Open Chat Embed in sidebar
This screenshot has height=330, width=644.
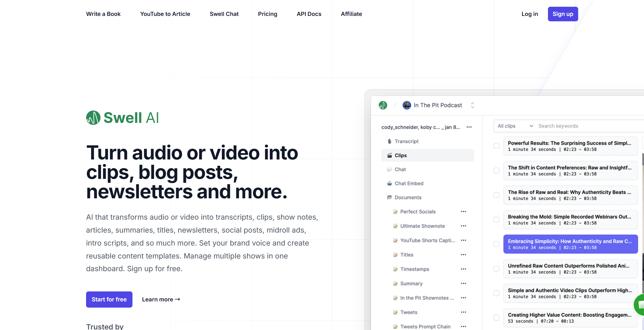[x=428, y=183]
